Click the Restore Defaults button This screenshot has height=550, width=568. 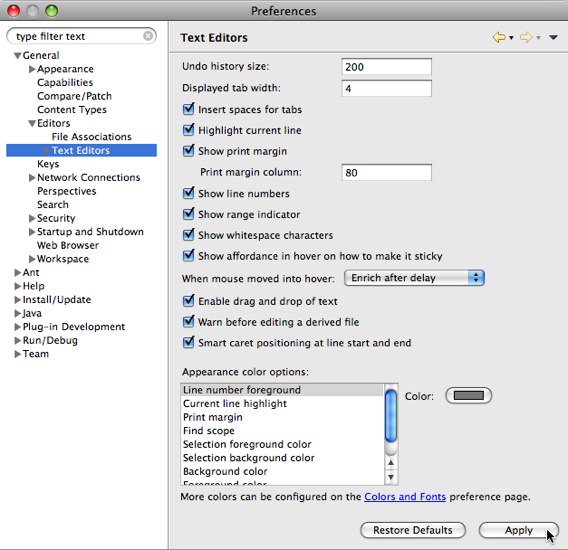413,530
